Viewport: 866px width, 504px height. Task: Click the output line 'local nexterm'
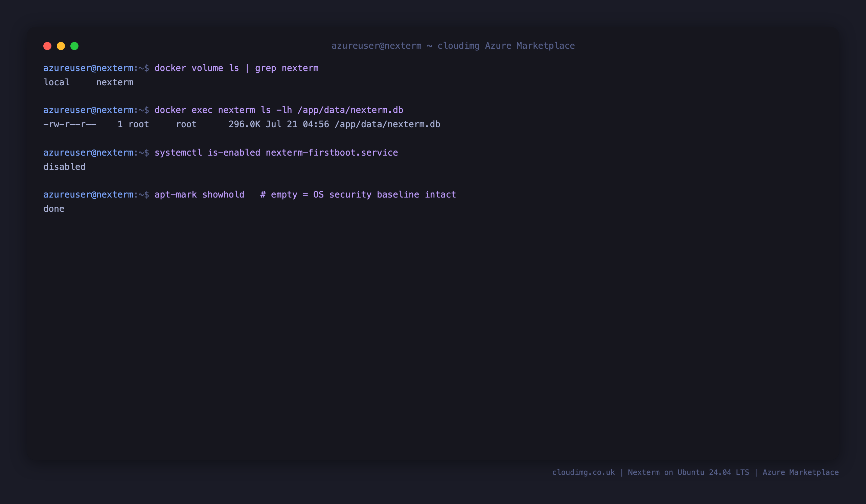tap(88, 82)
